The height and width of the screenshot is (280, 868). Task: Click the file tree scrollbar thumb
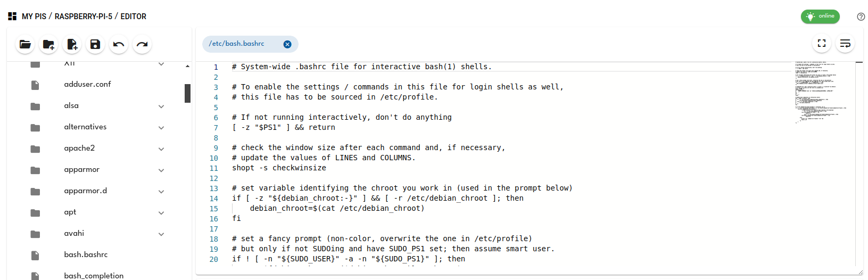(187, 93)
